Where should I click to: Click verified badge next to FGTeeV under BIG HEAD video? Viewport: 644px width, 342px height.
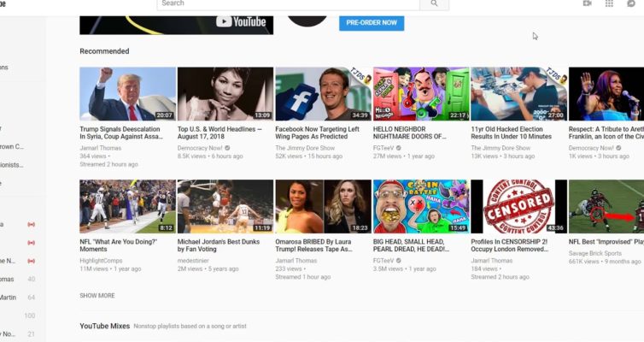tap(398, 261)
